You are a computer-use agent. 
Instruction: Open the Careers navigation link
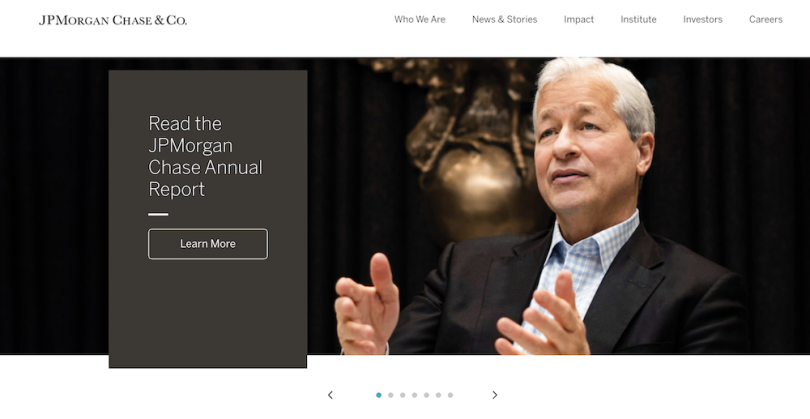[766, 20]
